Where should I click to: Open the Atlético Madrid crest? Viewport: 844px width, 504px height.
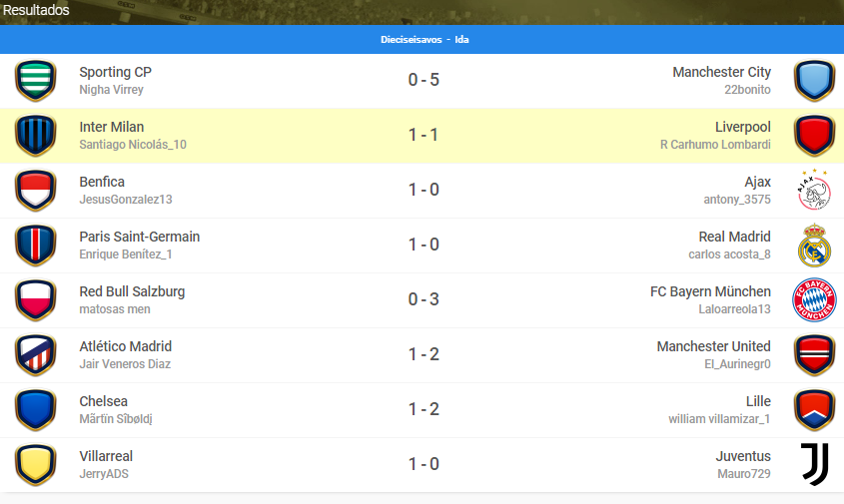(36, 354)
